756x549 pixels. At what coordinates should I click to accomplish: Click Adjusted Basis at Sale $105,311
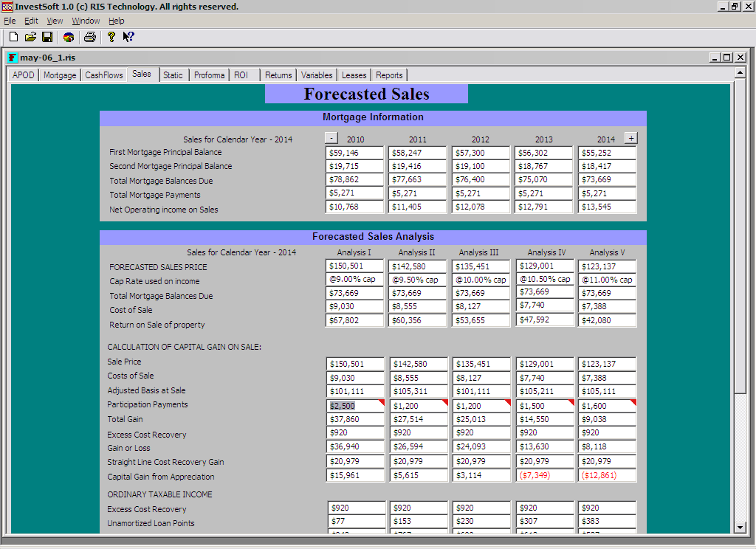pos(419,391)
